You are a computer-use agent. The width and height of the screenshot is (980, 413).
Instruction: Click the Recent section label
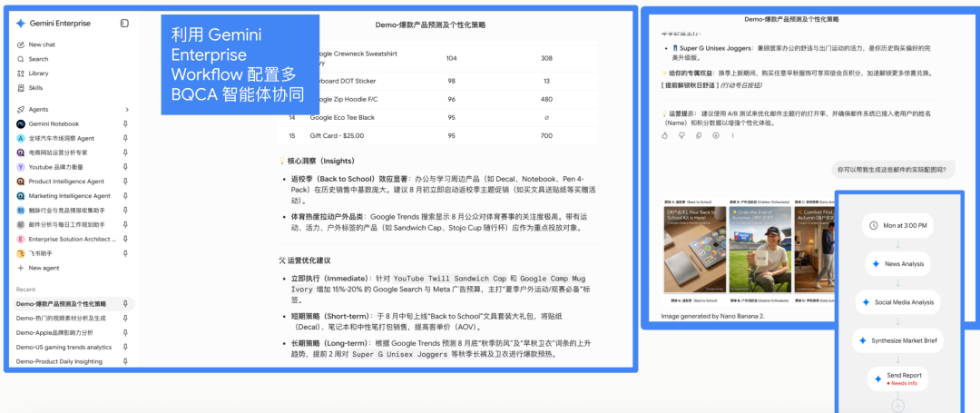point(25,290)
